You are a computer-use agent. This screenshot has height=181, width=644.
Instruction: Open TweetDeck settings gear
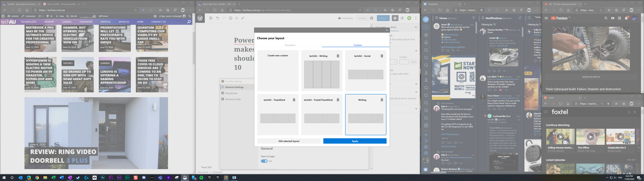[426, 153]
